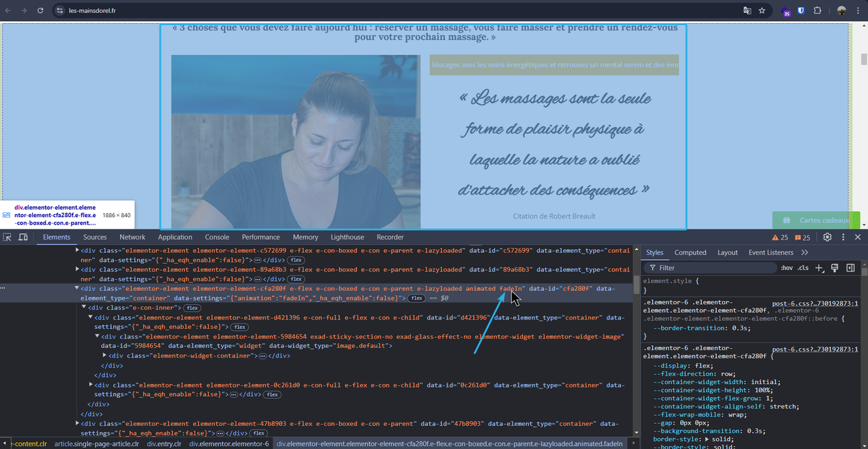868x449 pixels.
Task: Reload the les-mainsdorel.fr page
Action: [x=40, y=11]
